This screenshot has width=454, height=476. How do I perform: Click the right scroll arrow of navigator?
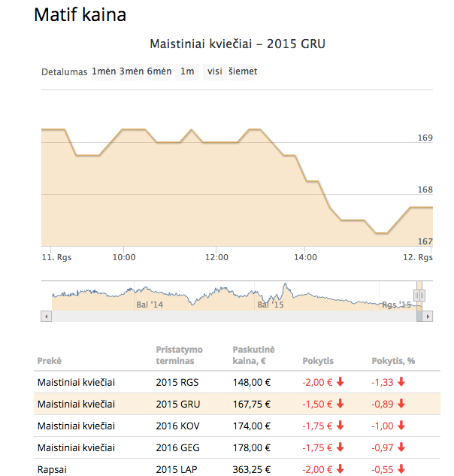point(428,317)
